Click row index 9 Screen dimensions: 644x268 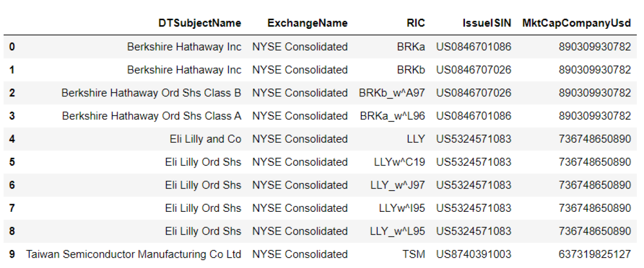tap(12, 255)
